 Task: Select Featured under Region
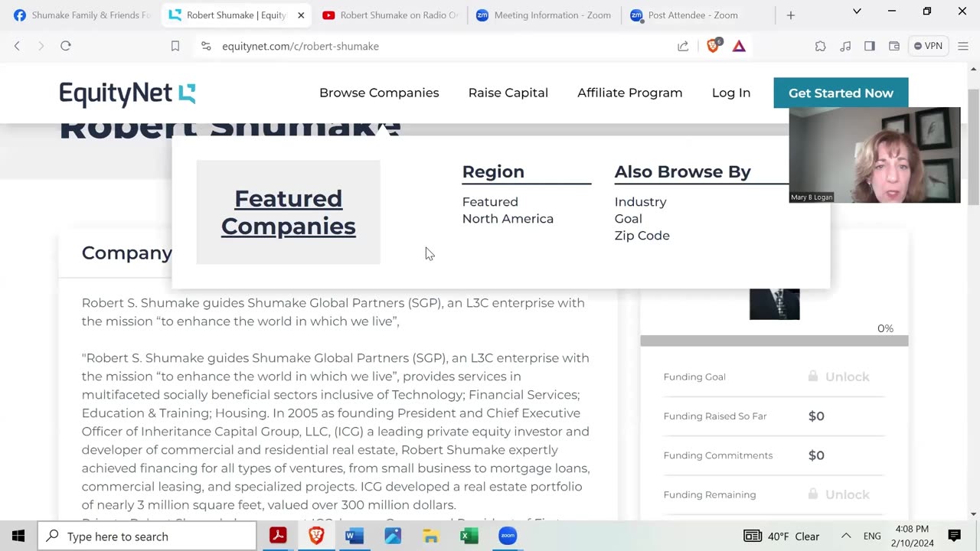pyautogui.click(x=490, y=202)
